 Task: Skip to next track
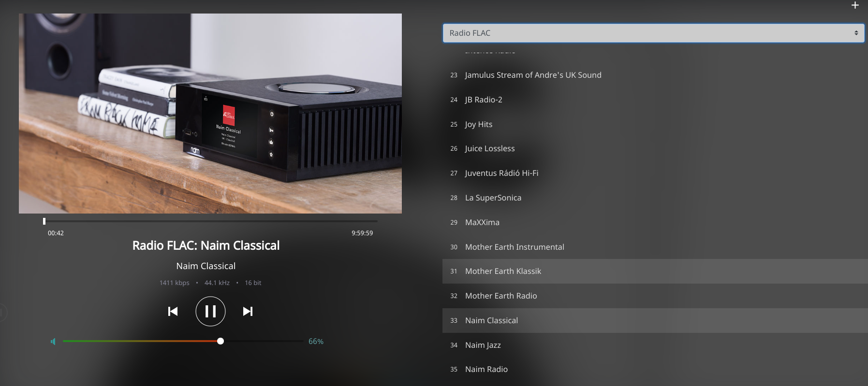click(248, 311)
